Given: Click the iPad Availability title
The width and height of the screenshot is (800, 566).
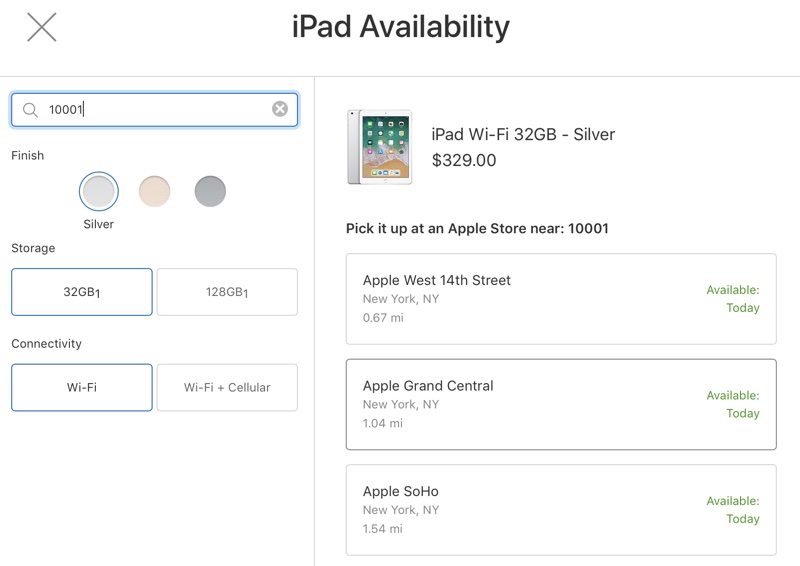Looking at the screenshot, I should [401, 27].
